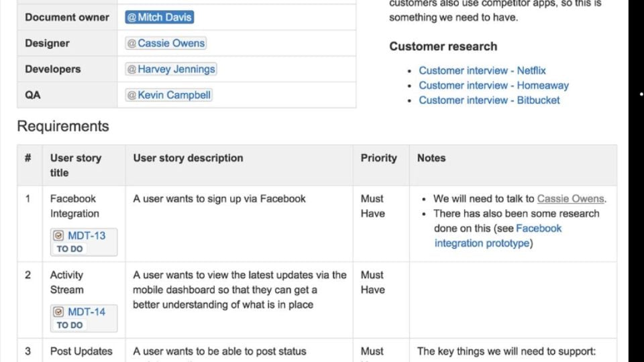Open Facebook integration prototype link
Screen dimensions: 644x362
(x=498, y=235)
